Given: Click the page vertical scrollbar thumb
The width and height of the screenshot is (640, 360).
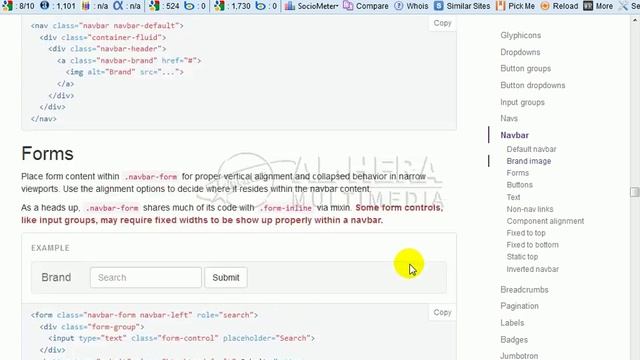Looking at the screenshot, I should tap(635, 191).
